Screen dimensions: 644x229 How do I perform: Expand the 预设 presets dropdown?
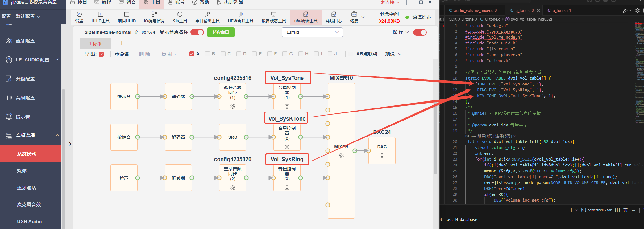tap(393, 54)
